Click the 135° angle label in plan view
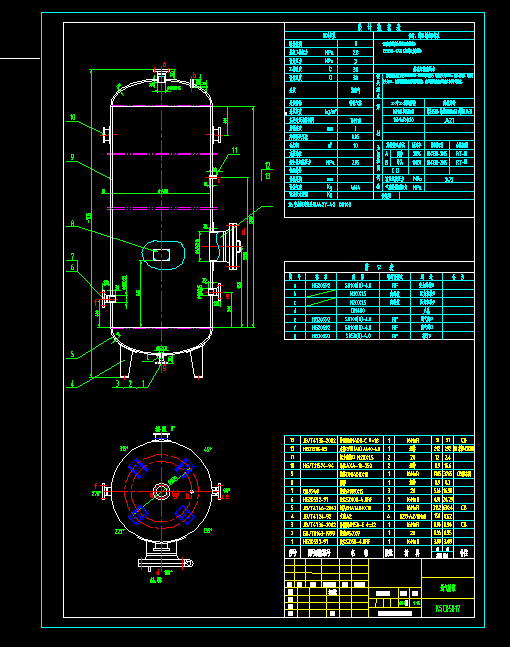510x647 pixels. pos(208,530)
